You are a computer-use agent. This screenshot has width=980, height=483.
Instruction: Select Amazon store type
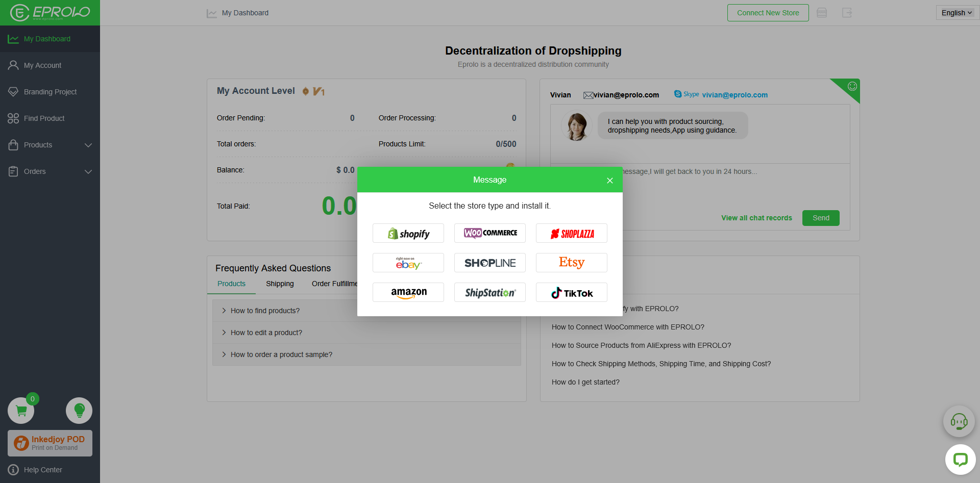pos(408,292)
